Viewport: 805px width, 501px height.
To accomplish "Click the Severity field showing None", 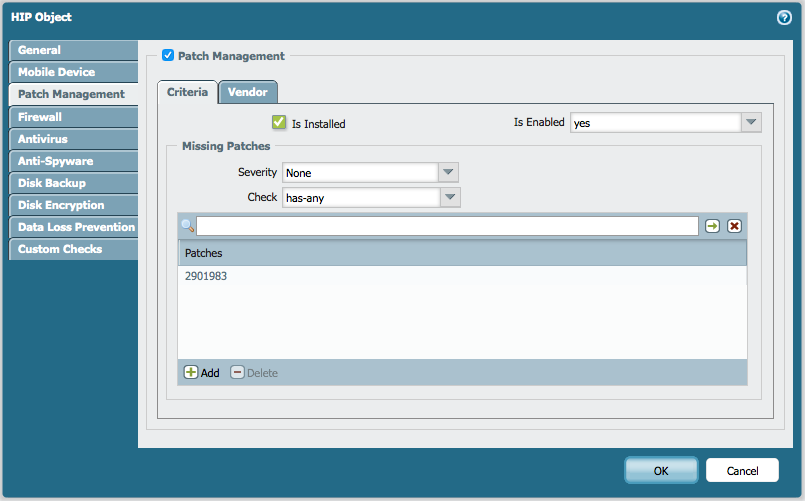I will click(360, 172).
